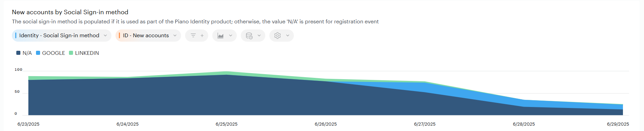Viewport: 644px width, 131px height.
Task: Click the green LINKEDIN legend swatch
Action: click(x=71, y=53)
